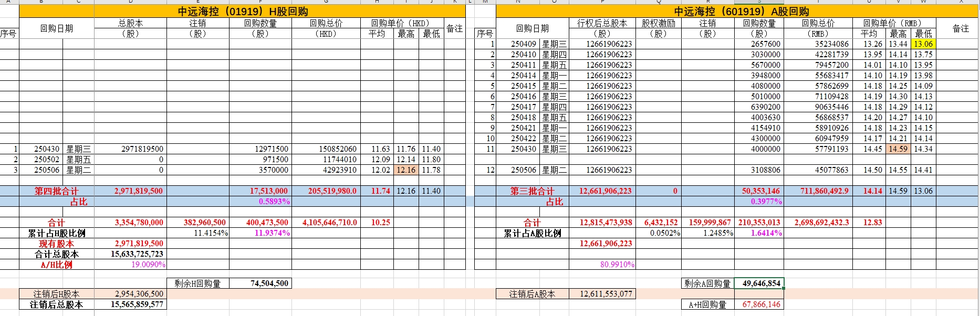This screenshot has height=316, width=980.
Task: Click the 剩余H回购量 label cell
Action: 198,283
